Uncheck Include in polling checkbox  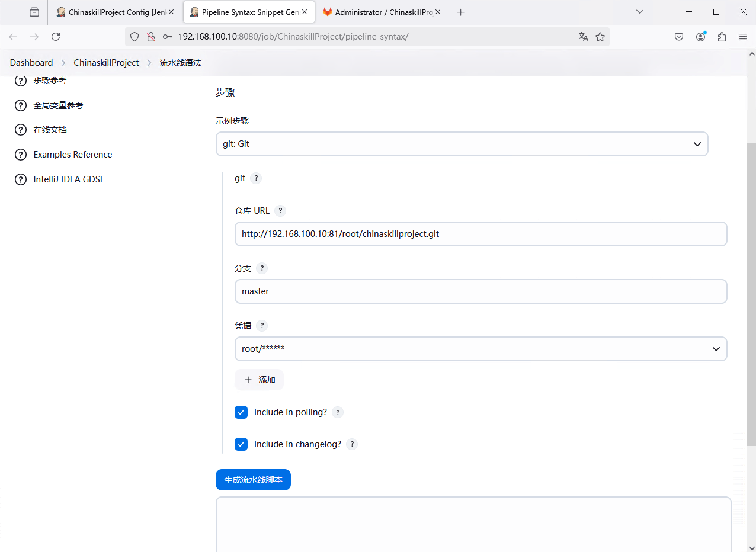tap(241, 412)
